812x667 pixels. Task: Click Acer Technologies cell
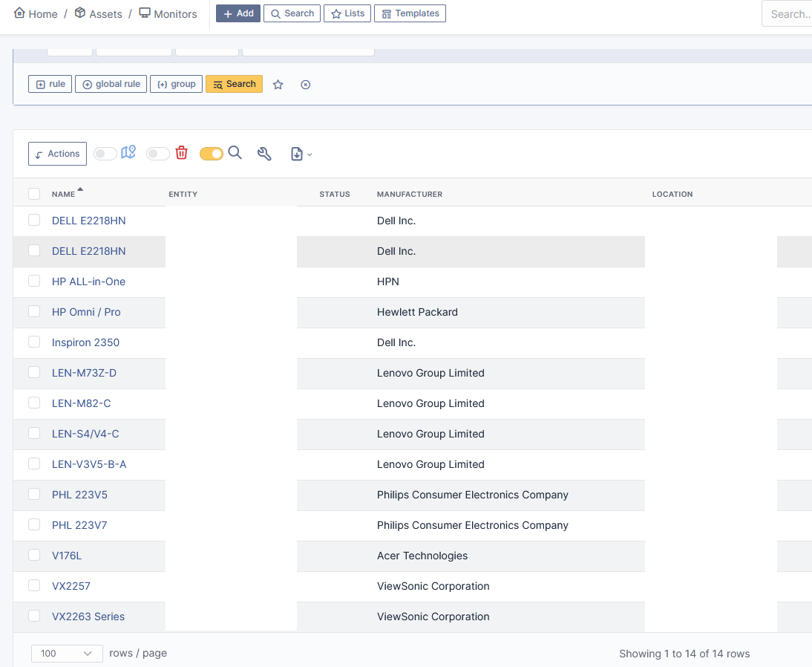click(x=422, y=556)
